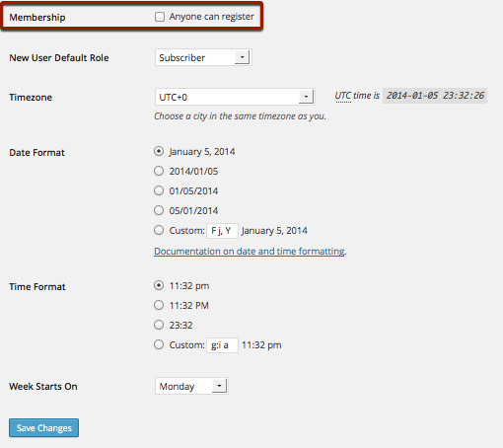Enable the Anyone can register checkbox
This screenshot has height=448, width=503.
point(160,17)
